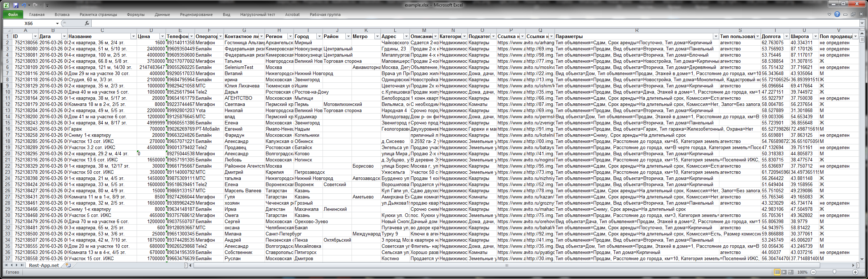868x279 pixels.
Task: Open the Данные ribbon tab
Action: pos(162,15)
